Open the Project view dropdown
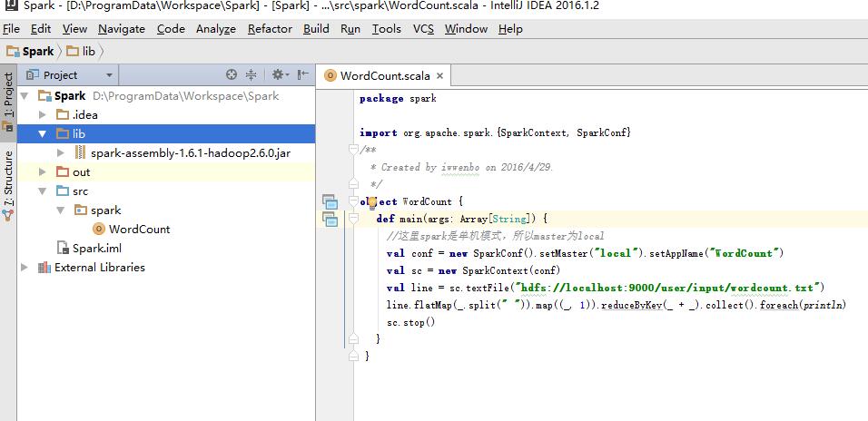868x421 pixels. pos(109,75)
